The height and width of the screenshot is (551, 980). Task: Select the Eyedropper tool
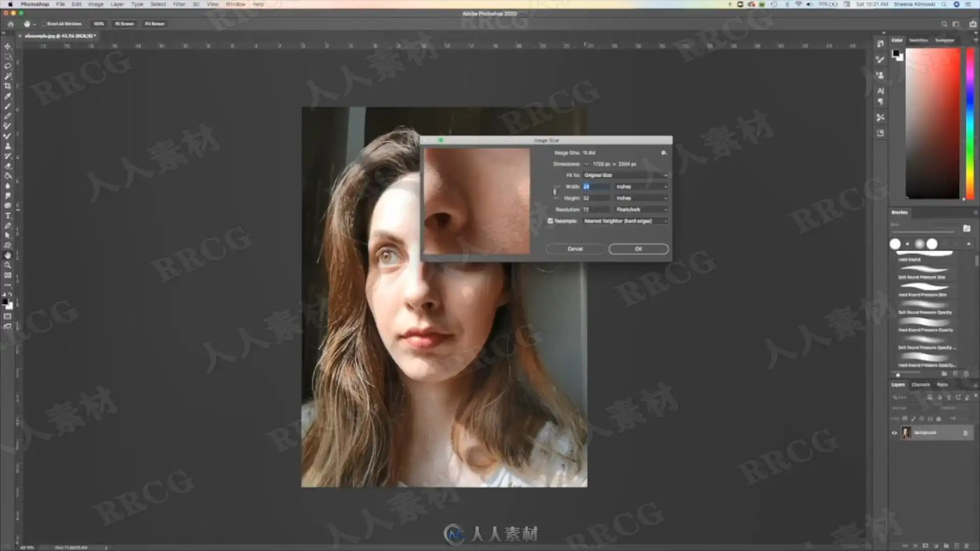(8, 96)
